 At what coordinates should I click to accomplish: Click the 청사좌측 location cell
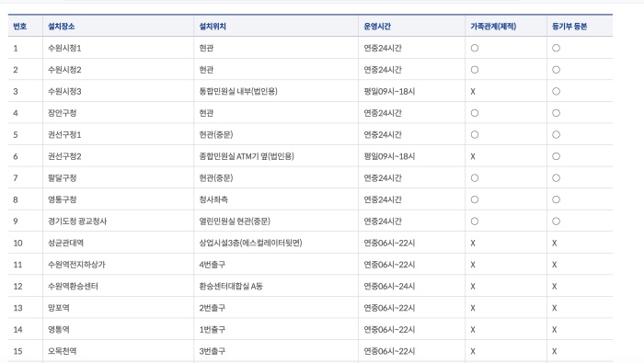click(x=276, y=199)
